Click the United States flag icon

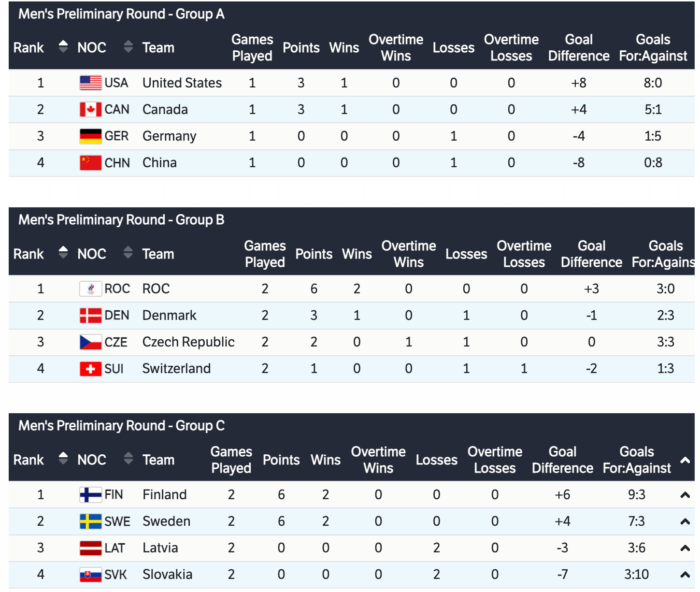(90, 83)
